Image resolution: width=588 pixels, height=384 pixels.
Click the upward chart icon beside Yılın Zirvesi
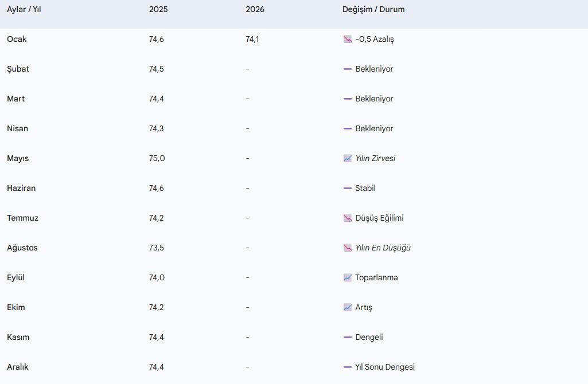click(x=347, y=159)
